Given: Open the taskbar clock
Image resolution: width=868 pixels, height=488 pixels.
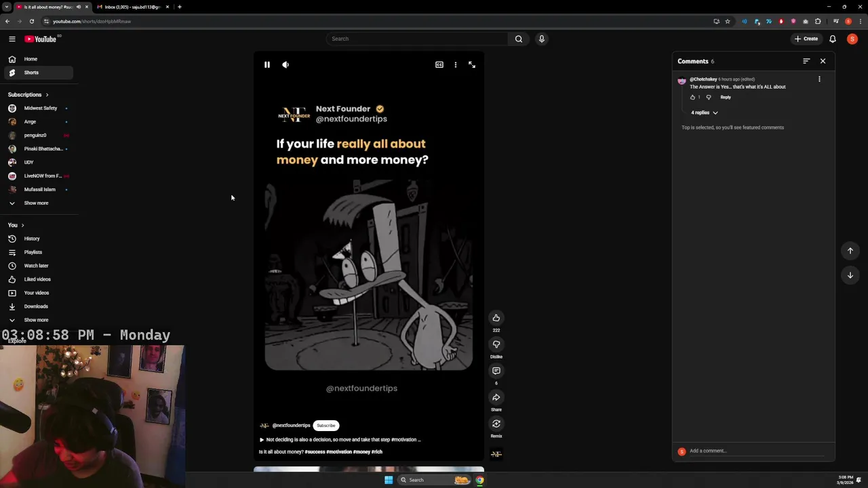Looking at the screenshot, I should 846,480.
